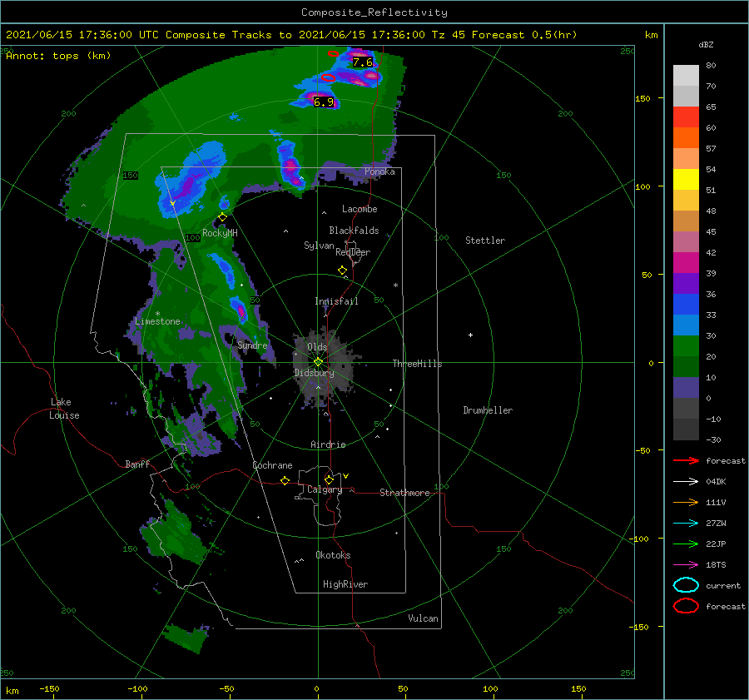Image resolution: width=749 pixels, height=700 pixels.
Task: Click the Olds label near radar center
Action: pyautogui.click(x=317, y=347)
